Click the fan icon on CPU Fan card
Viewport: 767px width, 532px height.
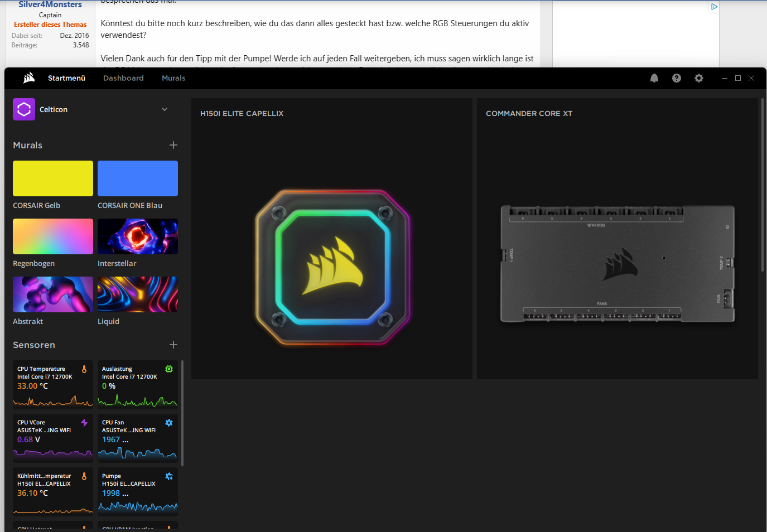(x=169, y=423)
